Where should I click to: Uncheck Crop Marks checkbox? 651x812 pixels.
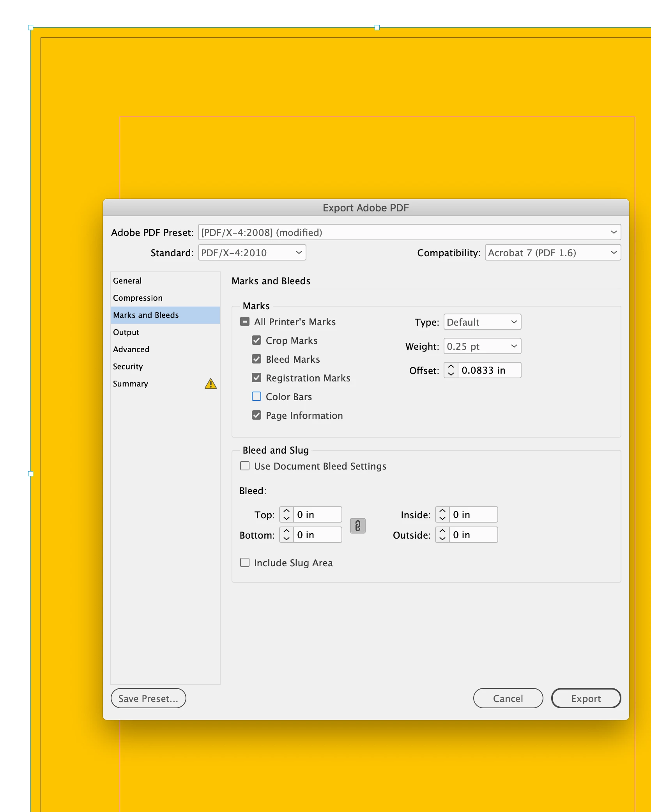(x=257, y=340)
